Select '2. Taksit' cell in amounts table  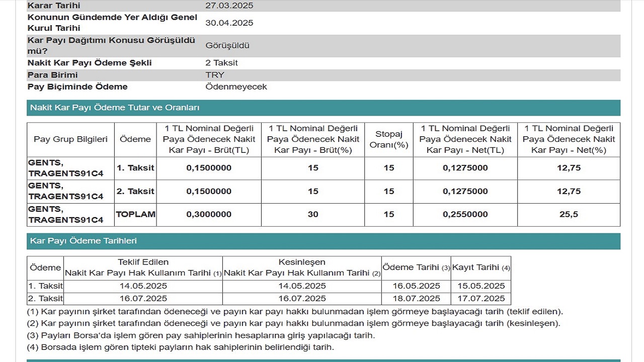(135, 191)
